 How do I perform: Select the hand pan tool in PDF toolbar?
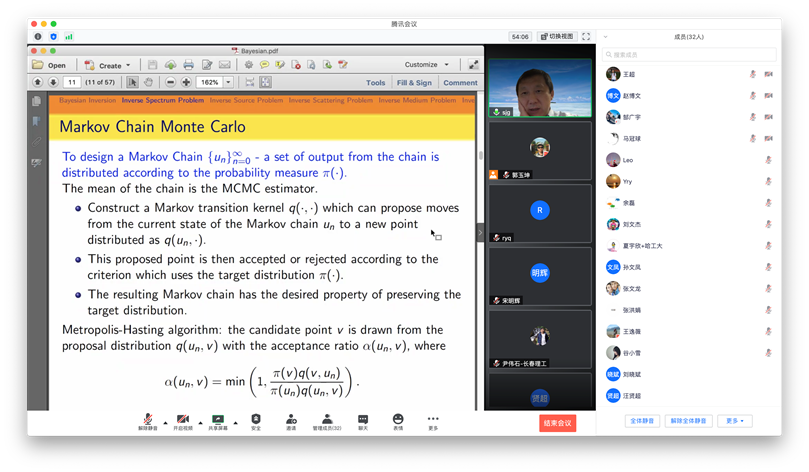pos(149,82)
